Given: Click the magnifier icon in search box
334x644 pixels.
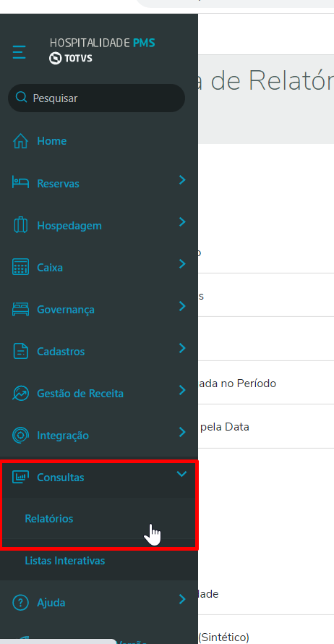Looking at the screenshot, I should click(x=21, y=98).
